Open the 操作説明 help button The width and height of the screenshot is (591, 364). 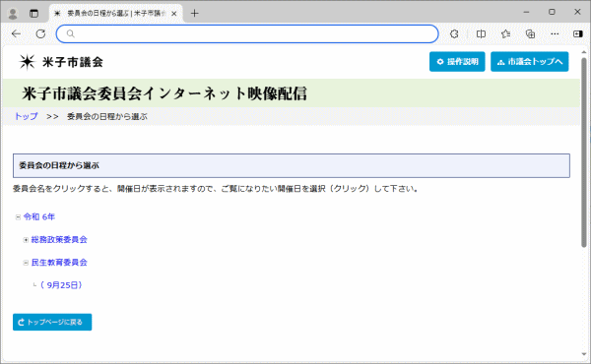coord(457,62)
